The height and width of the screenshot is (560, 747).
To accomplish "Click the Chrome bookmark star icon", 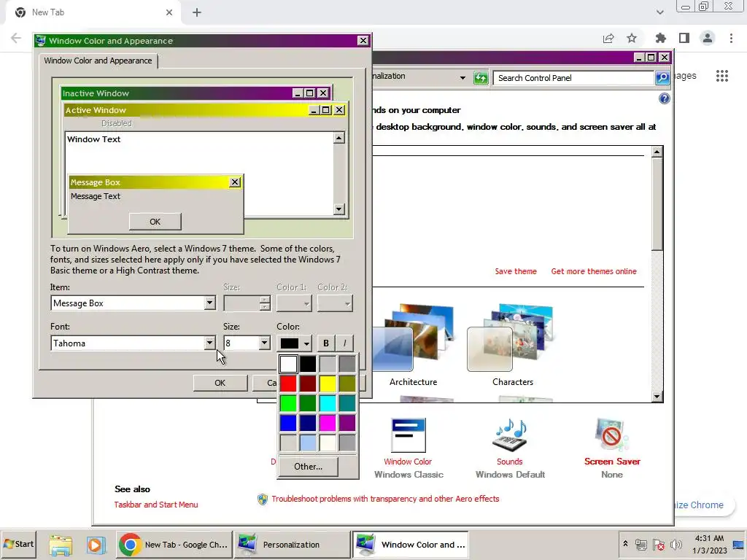I will 632,38.
